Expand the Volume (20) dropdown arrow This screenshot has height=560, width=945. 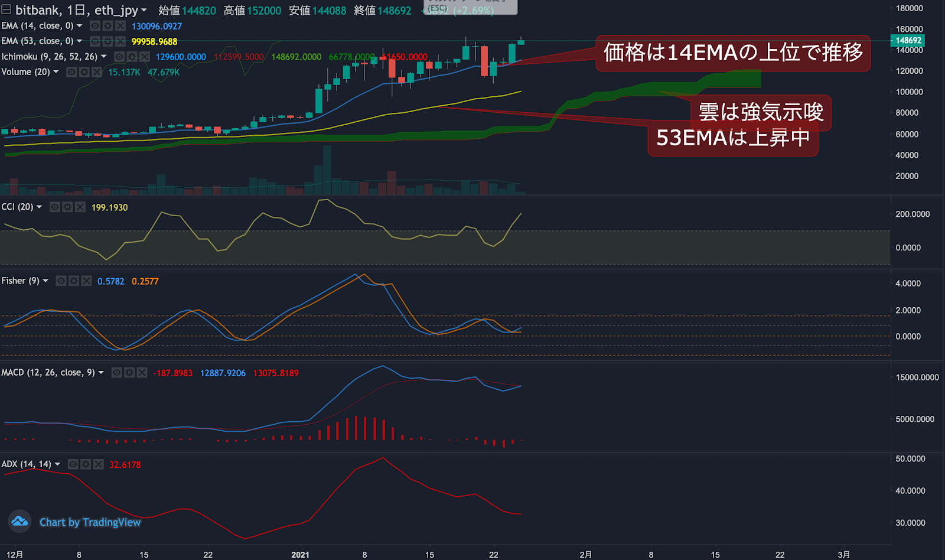point(56,72)
